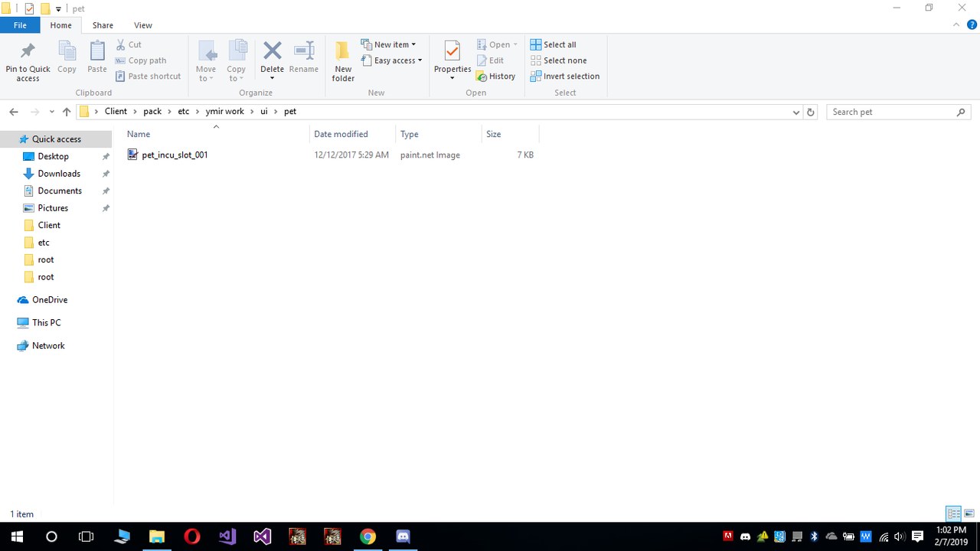Expand the New item dropdown
This screenshot has width=980, height=551.
click(x=388, y=44)
